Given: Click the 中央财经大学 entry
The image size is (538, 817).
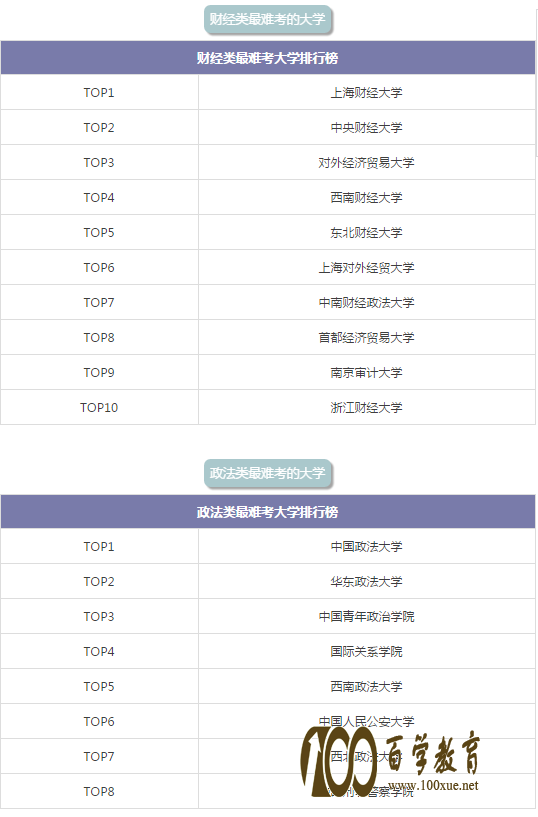Looking at the screenshot, I should point(367,128).
